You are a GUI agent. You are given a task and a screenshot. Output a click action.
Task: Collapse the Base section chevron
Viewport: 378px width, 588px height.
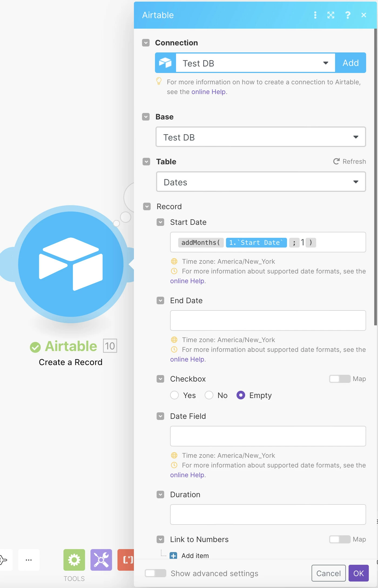click(146, 117)
